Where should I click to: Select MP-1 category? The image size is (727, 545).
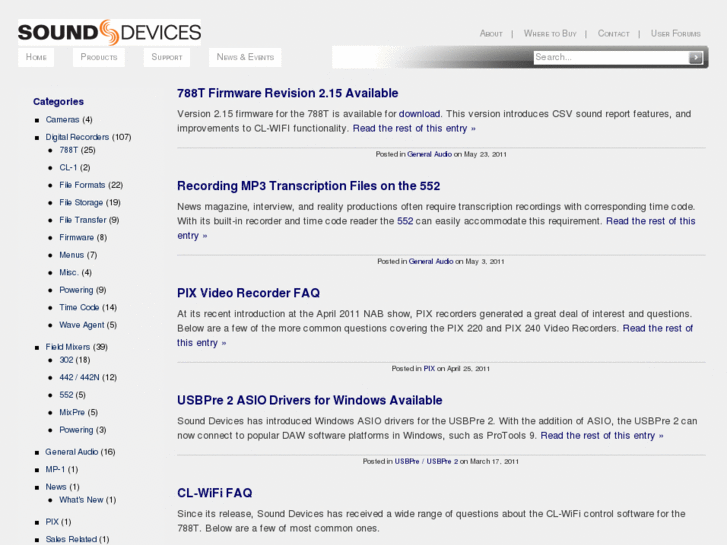pyautogui.click(x=55, y=469)
